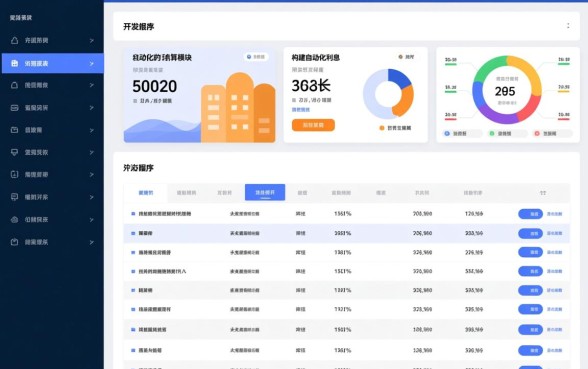Toggle the blue legend pill under the 295 donut chart
588x369 pixels.
pos(462,134)
